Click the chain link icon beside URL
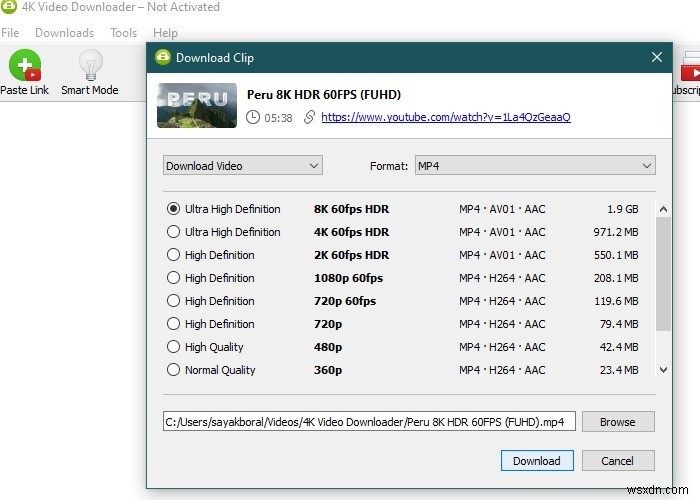 tap(309, 117)
